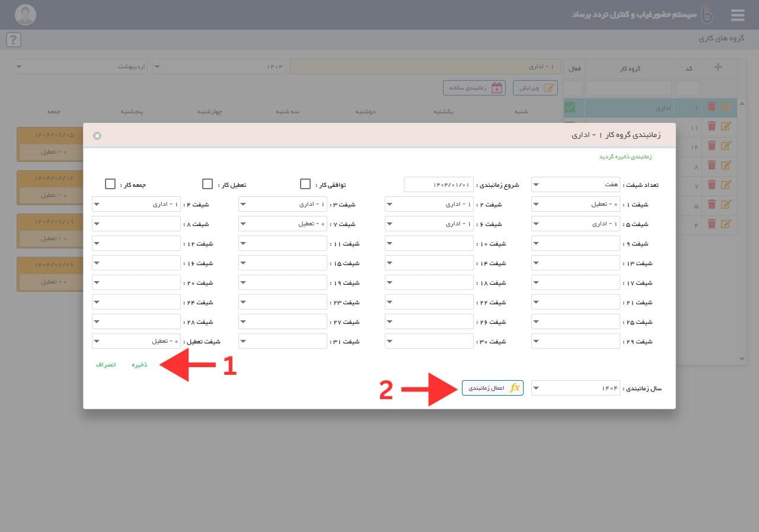The width and height of the screenshot is (759, 532).
Task: Delete the work group with code ۷
Action: pyautogui.click(x=712, y=185)
